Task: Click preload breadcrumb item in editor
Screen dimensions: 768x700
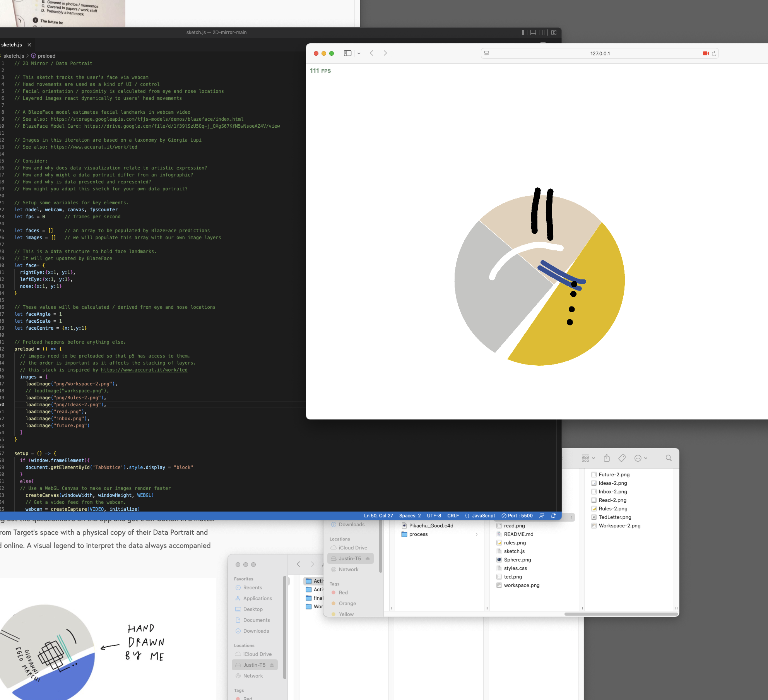Action: coord(46,56)
